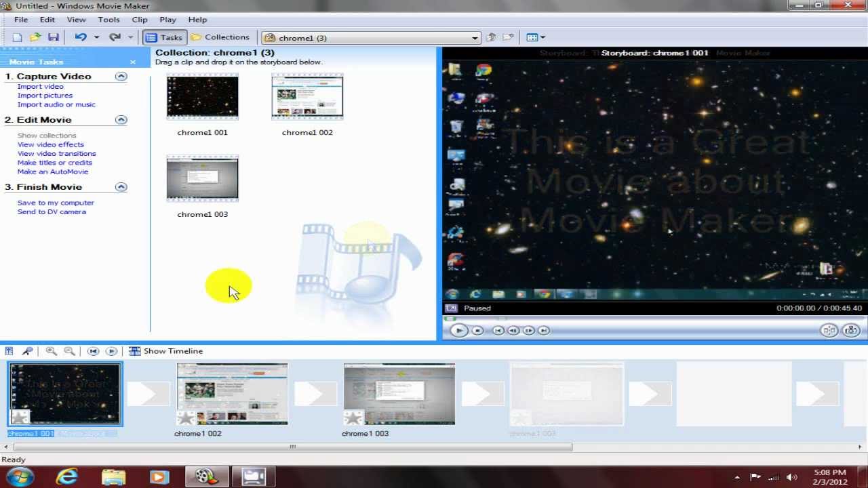The width and height of the screenshot is (868, 488).
Task: Create a new project with toolbar icon
Action: [x=18, y=37]
